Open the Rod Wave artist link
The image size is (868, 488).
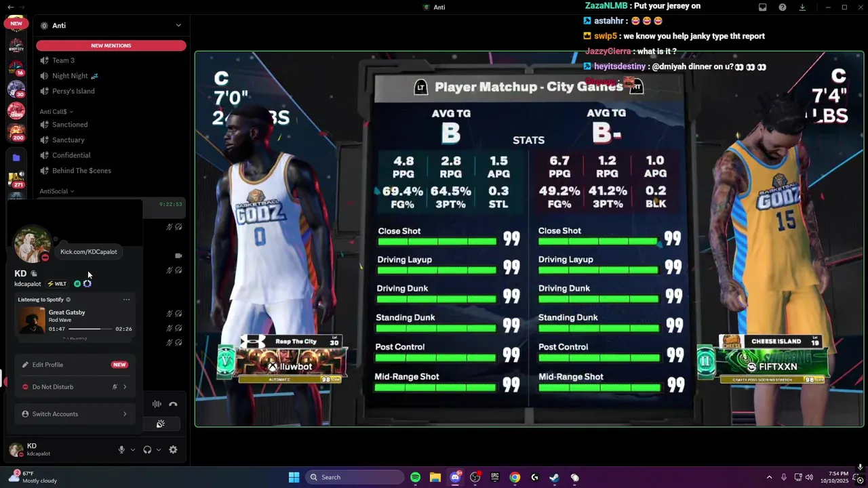(60, 320)
